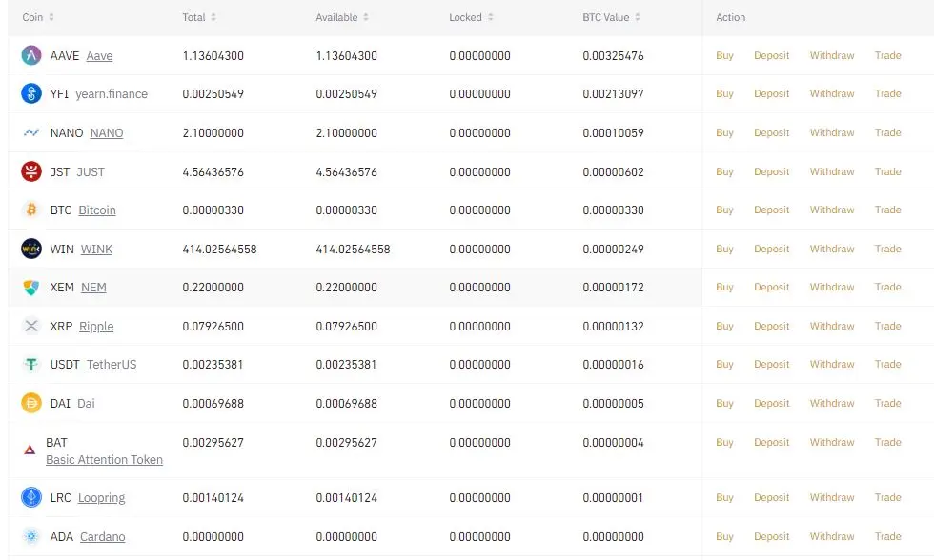Click the XEM NEM coin icon
This screenshot has height=560, width=934.
click(30, 288)
